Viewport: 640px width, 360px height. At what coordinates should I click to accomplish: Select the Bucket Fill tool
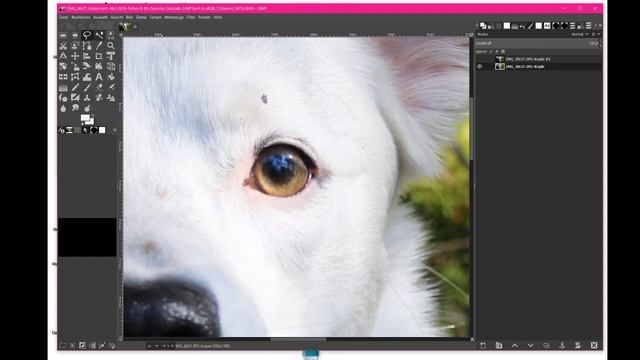tap(111, 77)
